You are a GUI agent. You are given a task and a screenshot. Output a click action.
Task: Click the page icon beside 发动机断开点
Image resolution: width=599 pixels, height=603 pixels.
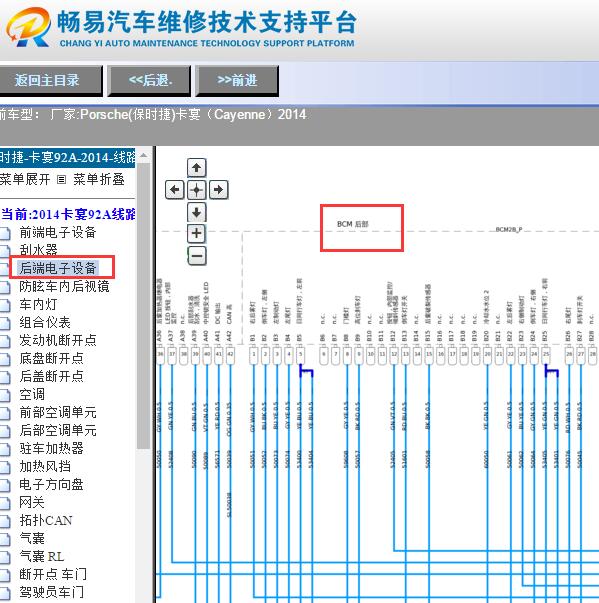click(x=5, y=341)
